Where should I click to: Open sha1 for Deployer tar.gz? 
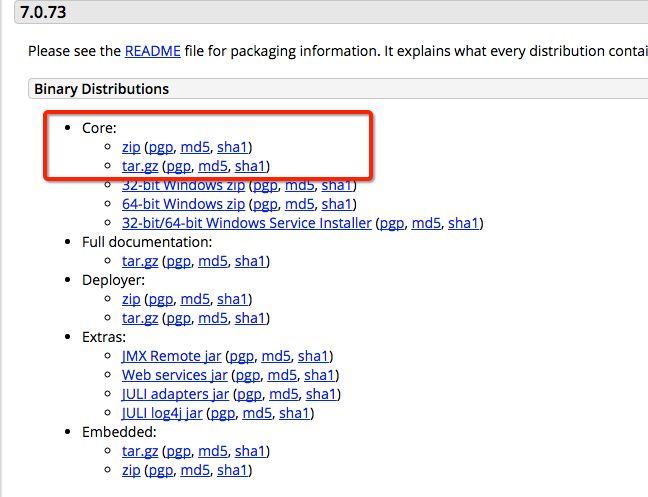(250, 318)
